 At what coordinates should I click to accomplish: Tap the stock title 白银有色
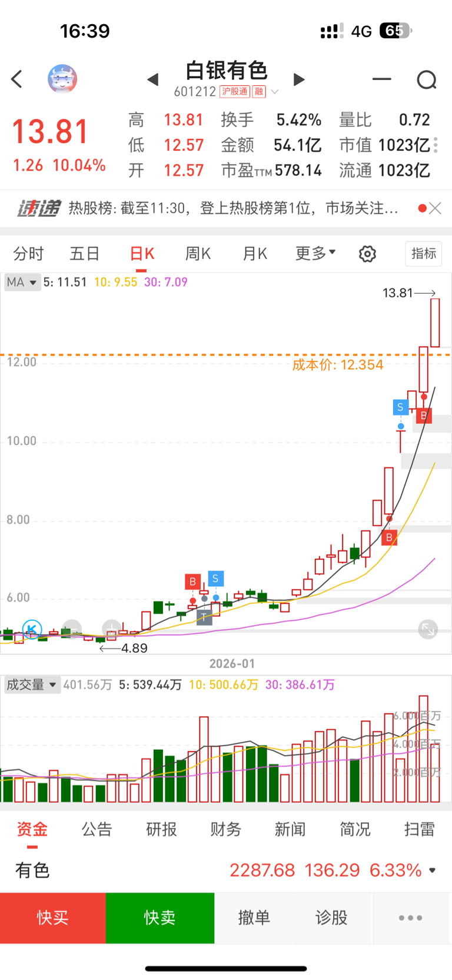click(227, 71)
